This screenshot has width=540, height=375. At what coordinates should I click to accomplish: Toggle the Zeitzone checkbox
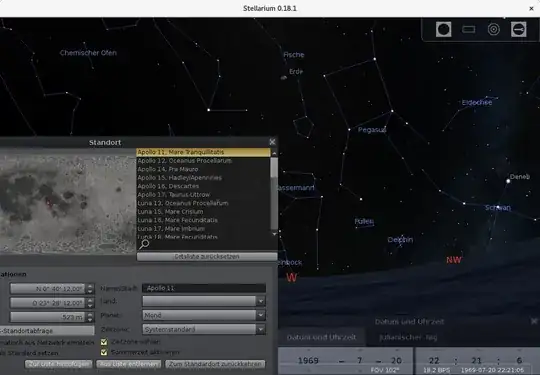104,342
